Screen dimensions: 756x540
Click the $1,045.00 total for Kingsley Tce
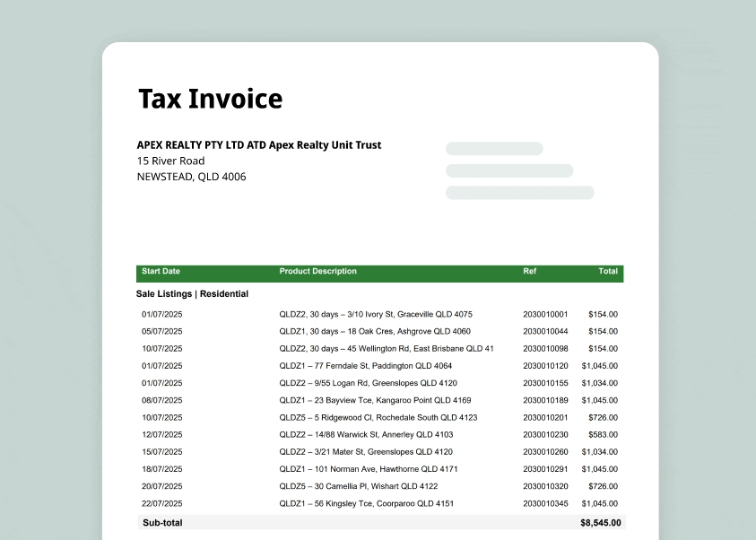(600, 503)
